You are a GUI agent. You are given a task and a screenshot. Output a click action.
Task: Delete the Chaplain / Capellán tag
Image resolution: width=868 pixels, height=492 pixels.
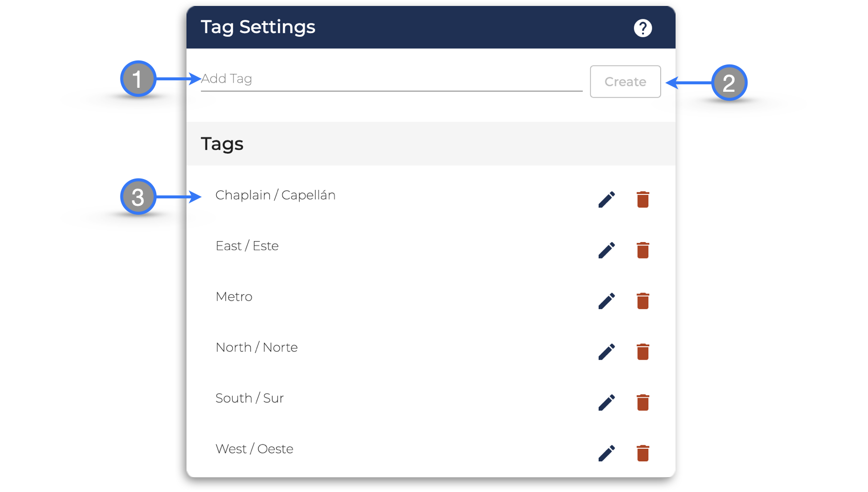(x=643, y=199)
